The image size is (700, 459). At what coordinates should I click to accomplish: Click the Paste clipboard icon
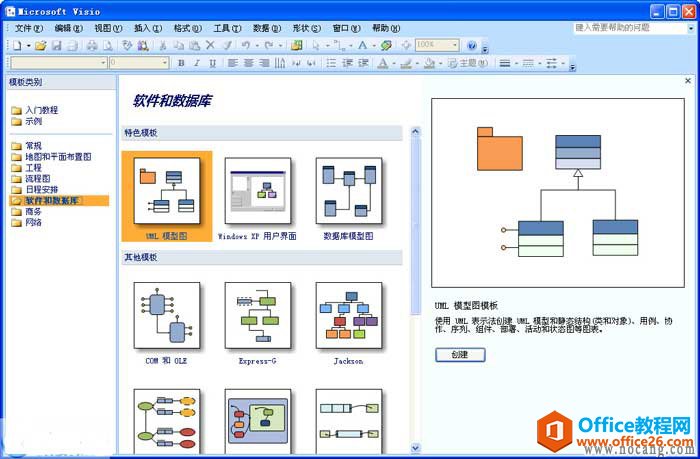pos(194,46)
